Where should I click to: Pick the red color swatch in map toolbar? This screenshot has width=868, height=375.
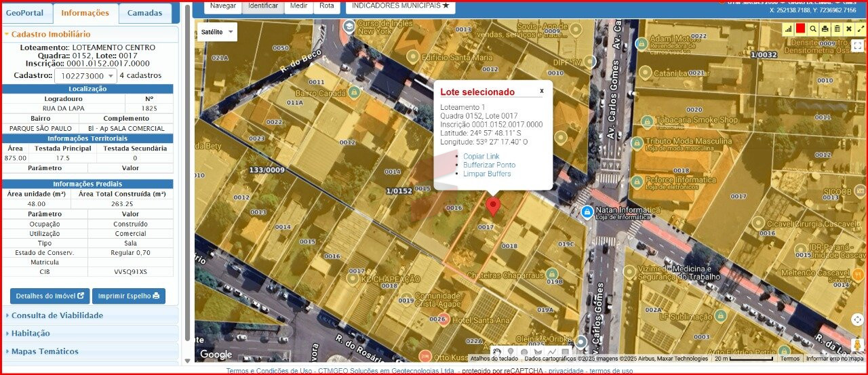tap(800, 28)
